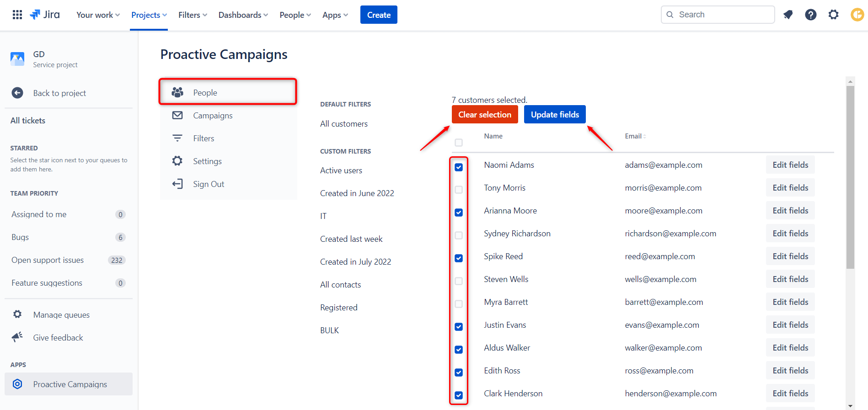868x410 pixels.
Task: Click the scrollbar down arrow
Action: tap(850, 406)
